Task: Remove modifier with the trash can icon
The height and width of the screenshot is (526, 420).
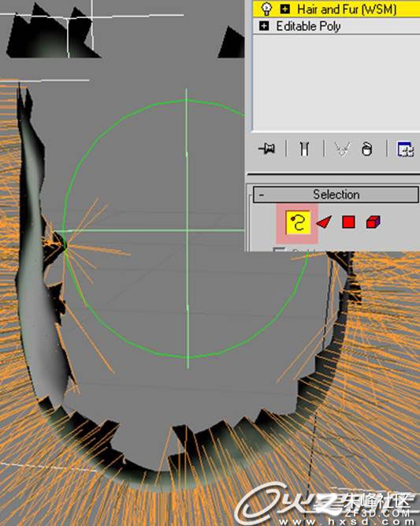Action: point(367,149)
